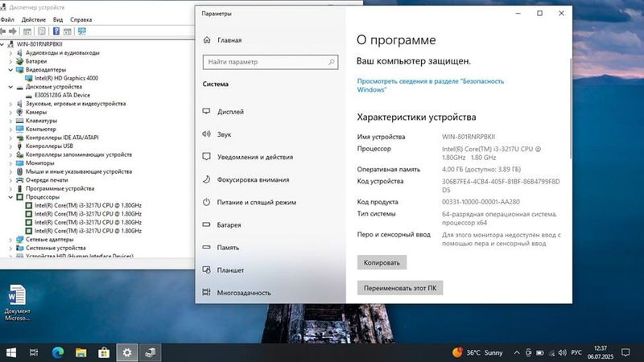Expand the Контроллеры USB node
This screenshot has height=362, width=644.
[10, 146]
